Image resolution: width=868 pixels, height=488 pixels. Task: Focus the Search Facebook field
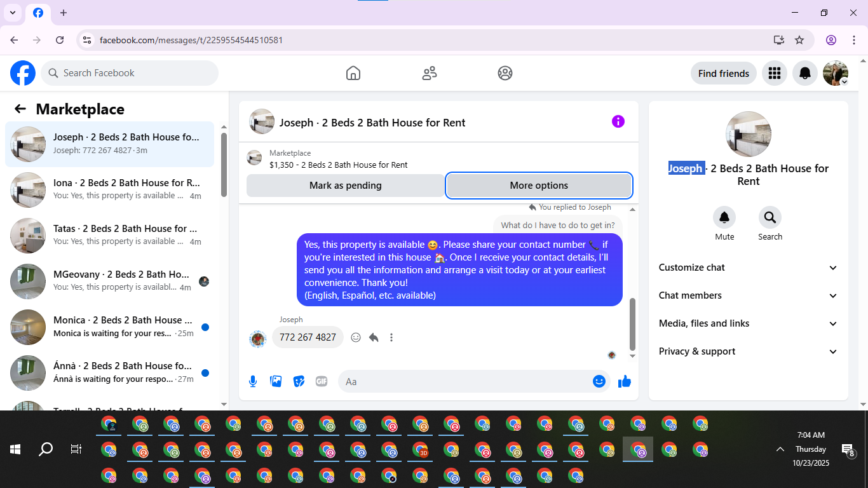[x=130, y=73]
